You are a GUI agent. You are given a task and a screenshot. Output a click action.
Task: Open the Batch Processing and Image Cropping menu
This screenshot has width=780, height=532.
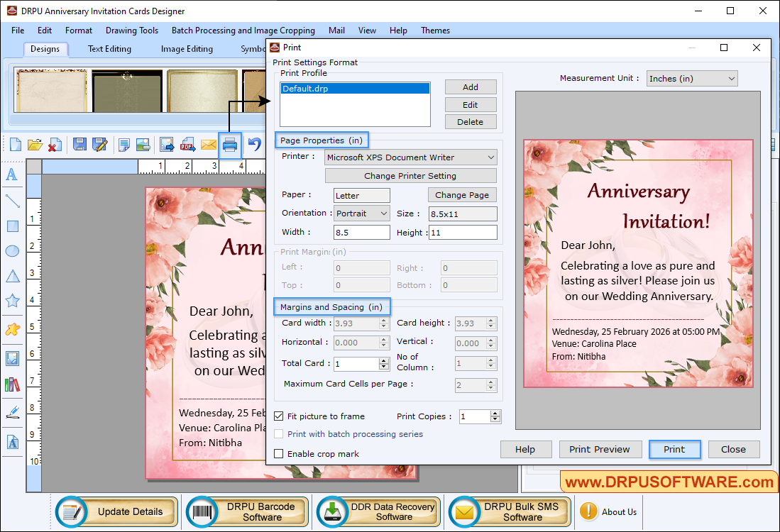tap(243, 31)
